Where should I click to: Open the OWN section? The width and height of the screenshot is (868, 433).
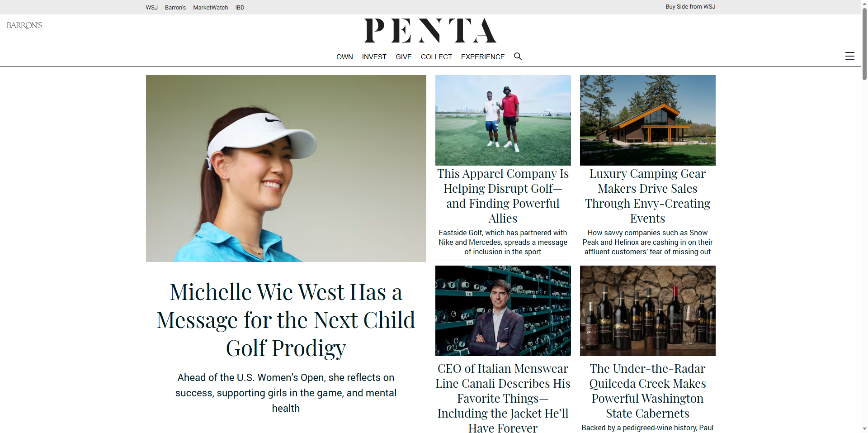(x=344, y=57)
